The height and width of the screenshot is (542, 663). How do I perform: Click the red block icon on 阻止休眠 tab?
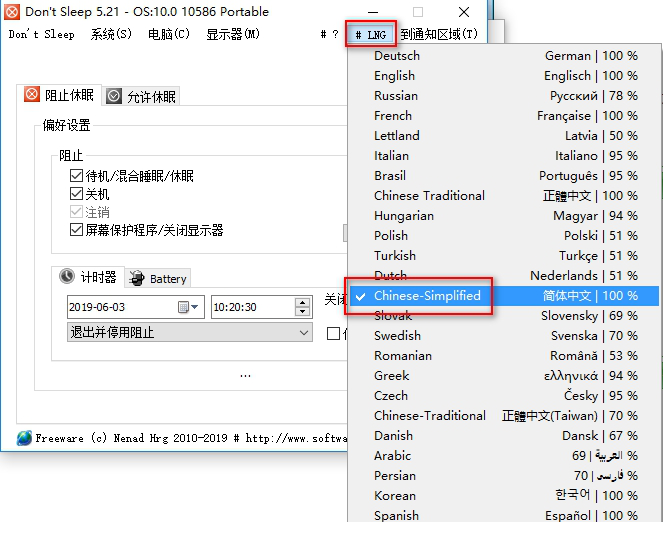31,94
